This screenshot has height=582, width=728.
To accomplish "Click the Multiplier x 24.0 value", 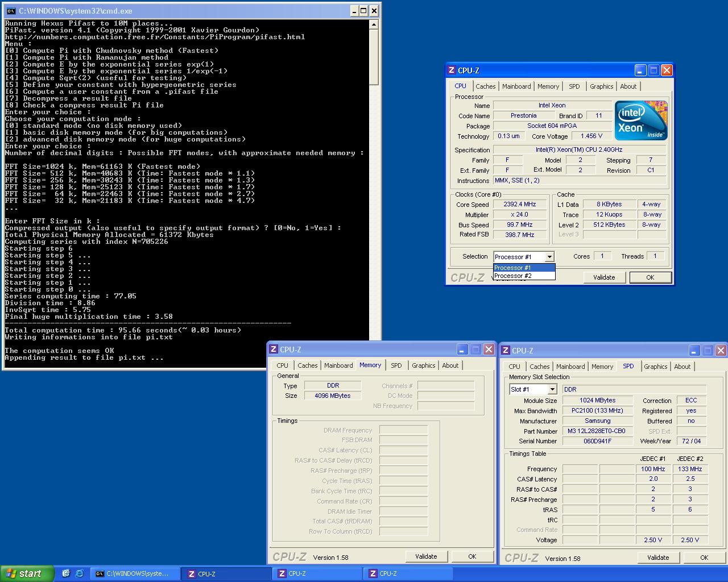I will click(x=520, y=214).
